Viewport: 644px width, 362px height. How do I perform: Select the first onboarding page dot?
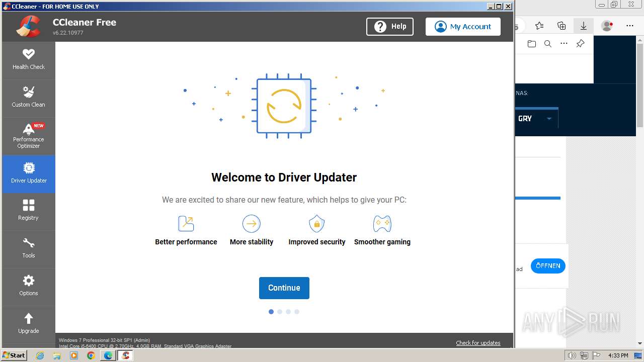pyautogui.click(x=271, y=312)
